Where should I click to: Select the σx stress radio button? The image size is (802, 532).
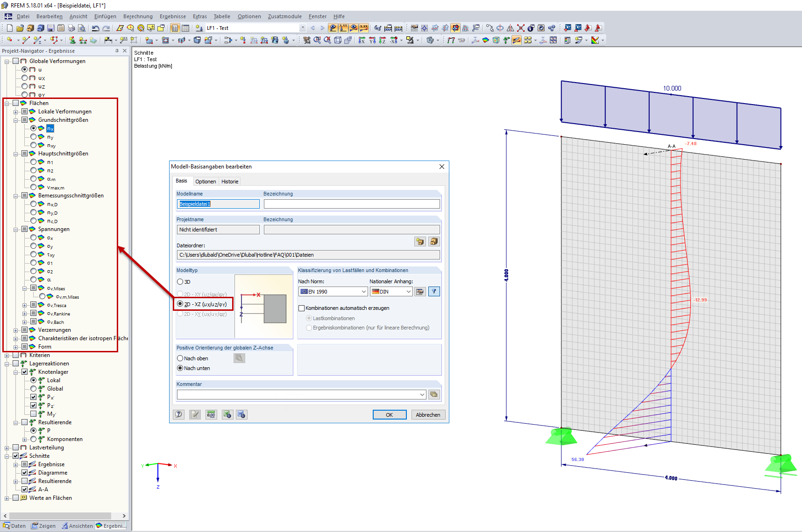[x=34, y=238]
